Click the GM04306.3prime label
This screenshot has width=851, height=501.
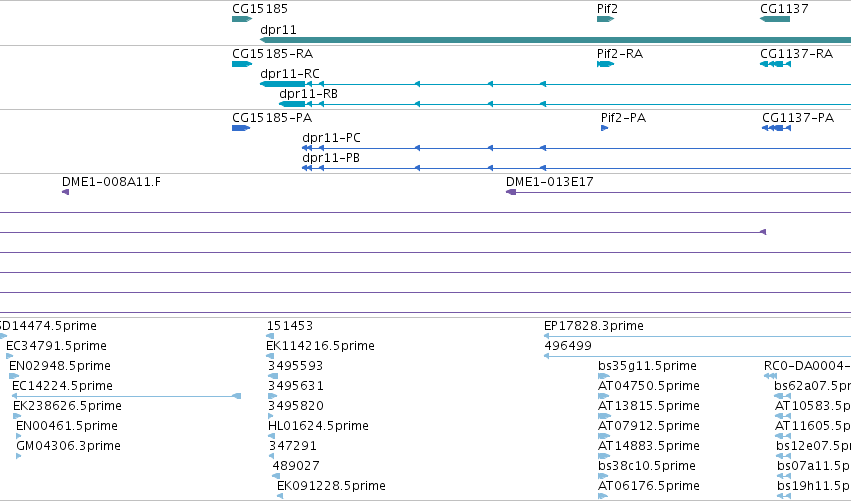[x=68, y=446]
